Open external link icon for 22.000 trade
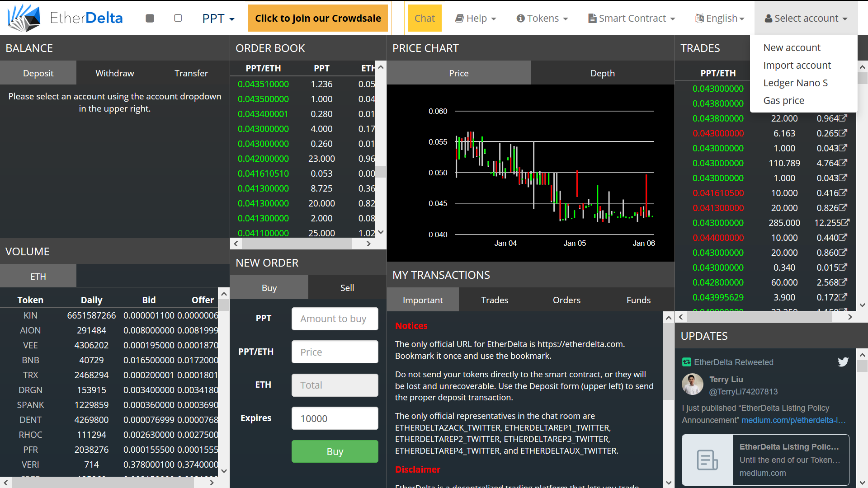The width and height of the screenshot is (868, 488). (843, 118)
